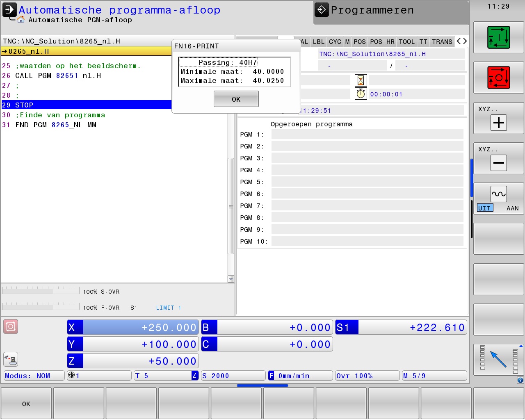The image size is (525, 420).
Task: Open the POS HR status tab
Action: (x=382, y=41)
